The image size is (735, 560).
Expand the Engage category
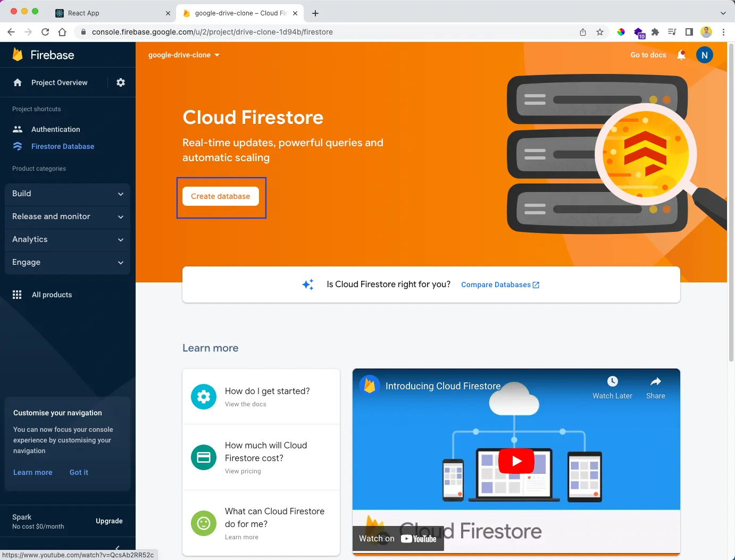[x=68, y=262]
